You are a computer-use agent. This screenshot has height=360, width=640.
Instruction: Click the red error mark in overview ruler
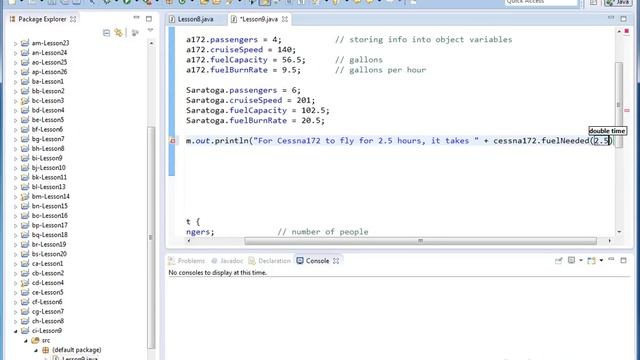click(x=627, y=110)
